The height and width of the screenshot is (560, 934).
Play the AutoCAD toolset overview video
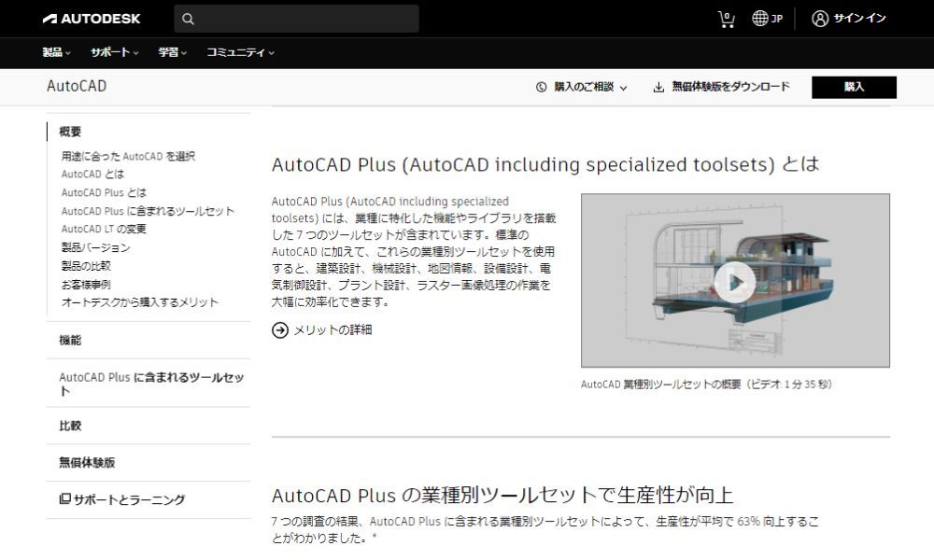click(735, 282)
